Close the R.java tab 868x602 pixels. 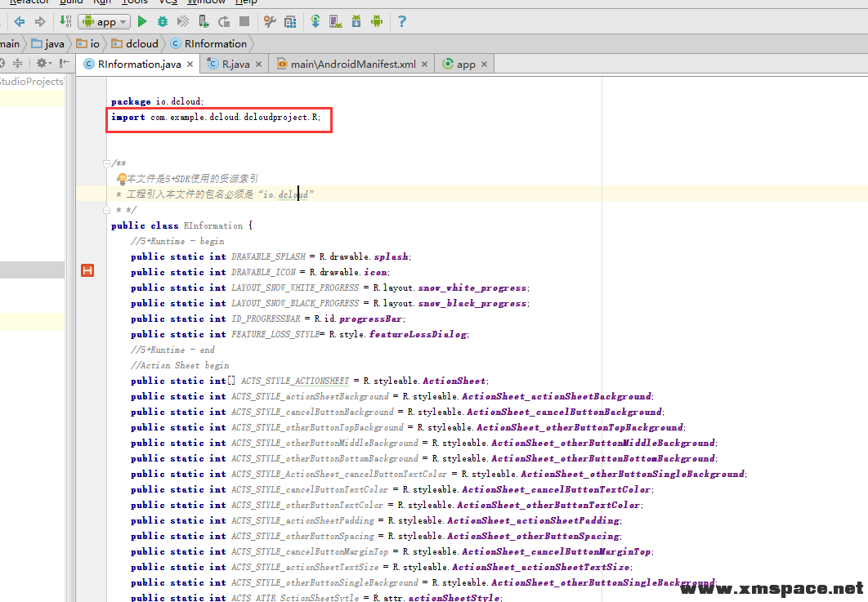coord(258,65)
